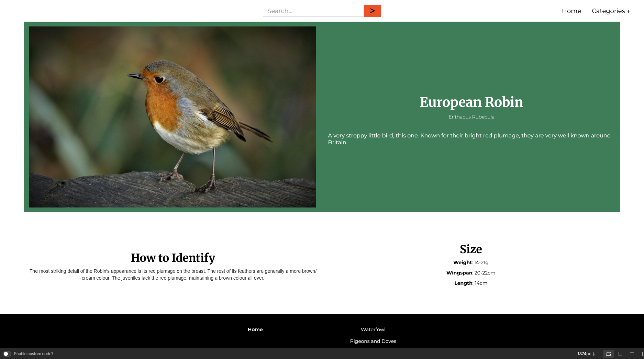Click the Wingspan: 20-22cm line
The image size is (644, 359).
[471, 273]
